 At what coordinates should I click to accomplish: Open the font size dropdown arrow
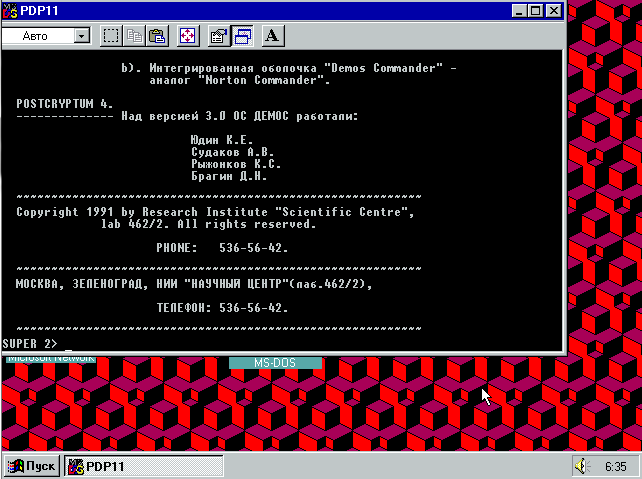[x=82, y=36]
